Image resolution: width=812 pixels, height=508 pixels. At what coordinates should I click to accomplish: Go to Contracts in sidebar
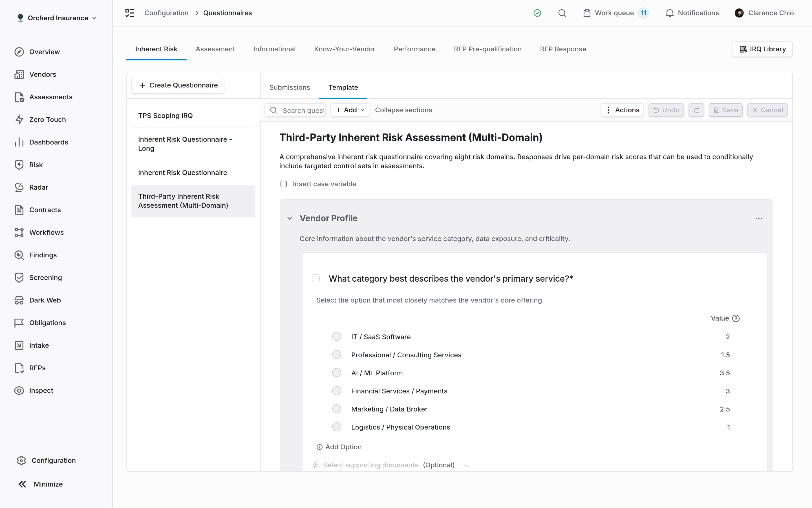[37, 210]
